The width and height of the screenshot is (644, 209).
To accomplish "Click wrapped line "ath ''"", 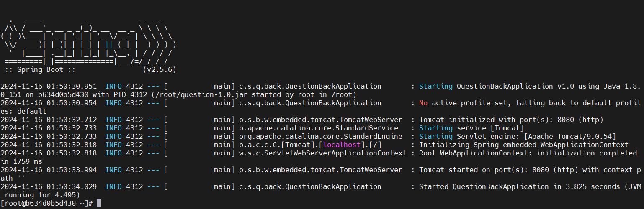I will pyautogui.click(x=13, y=178).
